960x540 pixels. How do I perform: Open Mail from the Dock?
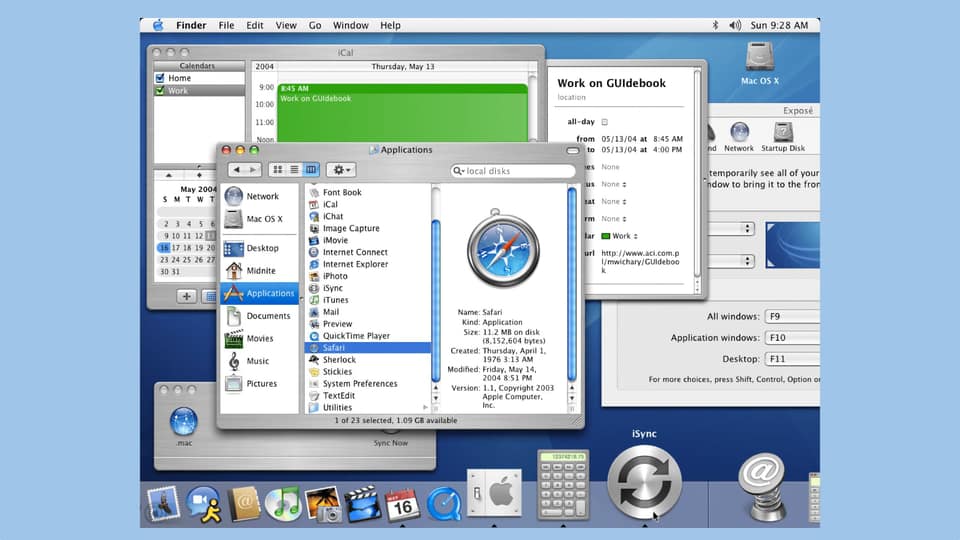pyautogui.click(x=163, y=504)
